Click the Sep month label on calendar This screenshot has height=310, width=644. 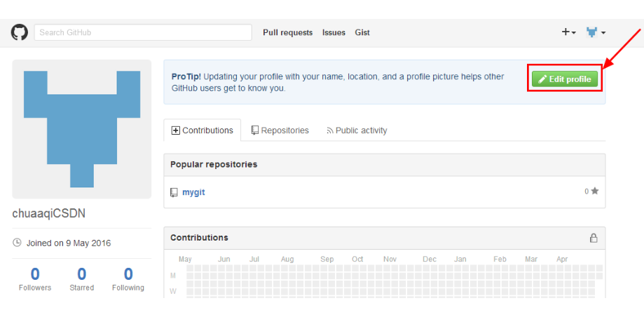[x=327, y=260]
